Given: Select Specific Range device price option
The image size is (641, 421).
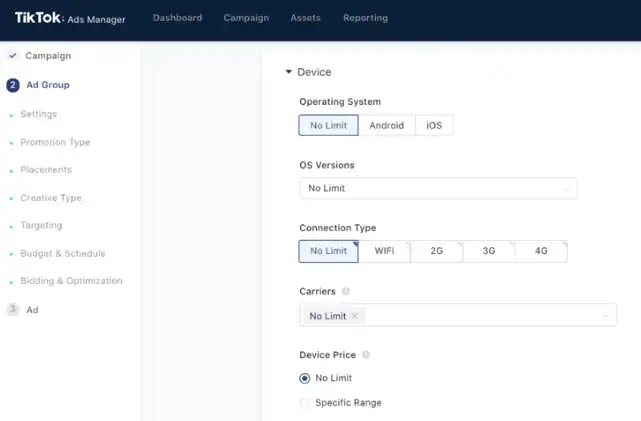Looking at the screenshot, I should (x=305, y=403).
